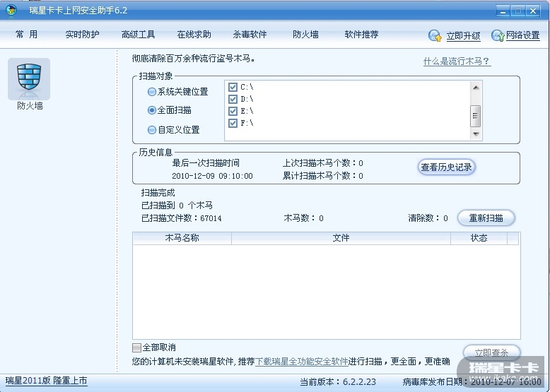Open 什么是流行木马? help link
This screenshot has height=392, width=550.
point(457,61)
